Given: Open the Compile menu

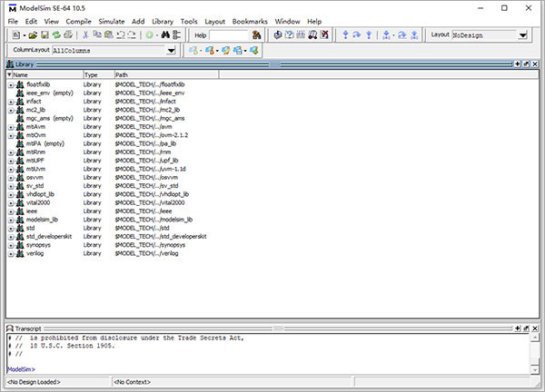Looking at the screenshot, I should [78, 22].
